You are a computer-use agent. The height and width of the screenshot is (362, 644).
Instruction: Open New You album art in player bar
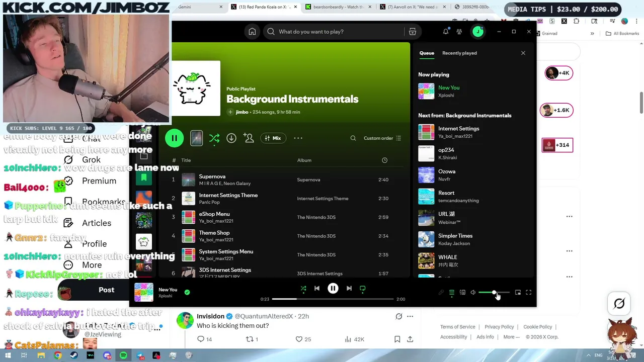pyautogui.click(x=143, y=292)
